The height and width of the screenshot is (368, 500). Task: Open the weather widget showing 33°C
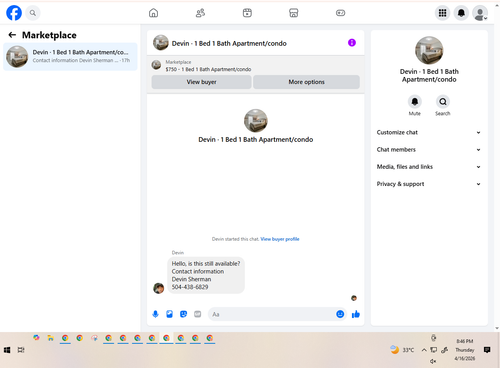click(x=402, y=350)
